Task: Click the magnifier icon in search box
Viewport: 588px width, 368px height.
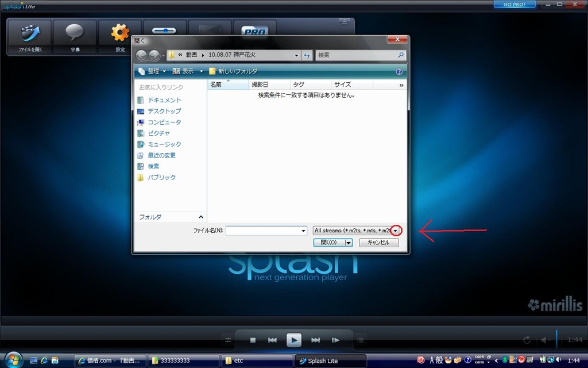Action: click(400, 55)
